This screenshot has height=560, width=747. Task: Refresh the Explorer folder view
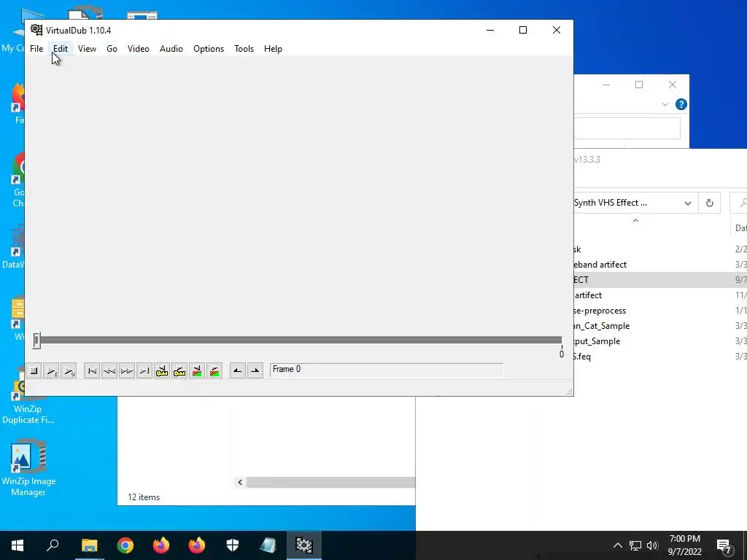point(709,203)
